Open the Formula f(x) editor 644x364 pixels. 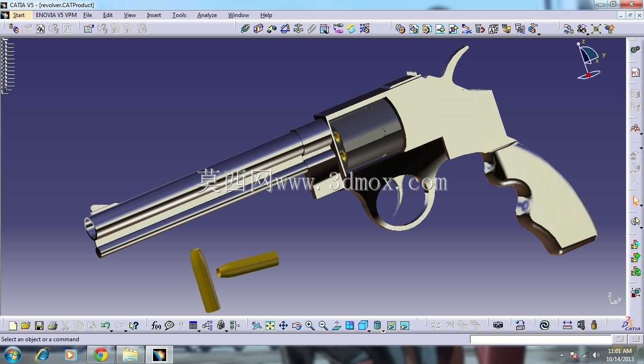pyautogui.click(x=156, y=326)
